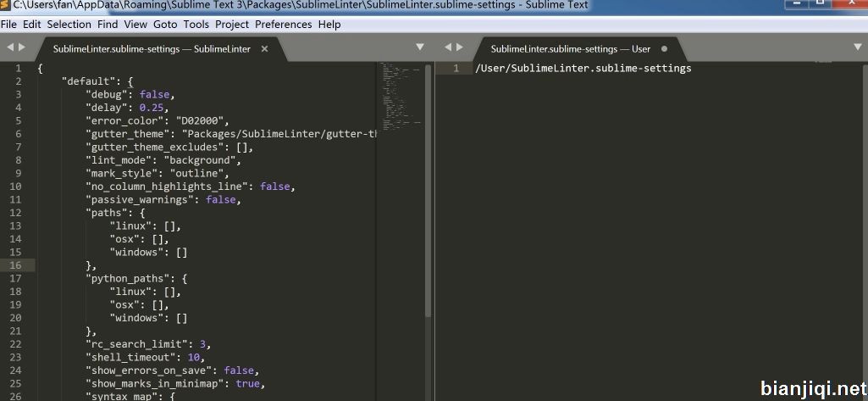Open the View menu

135,25
